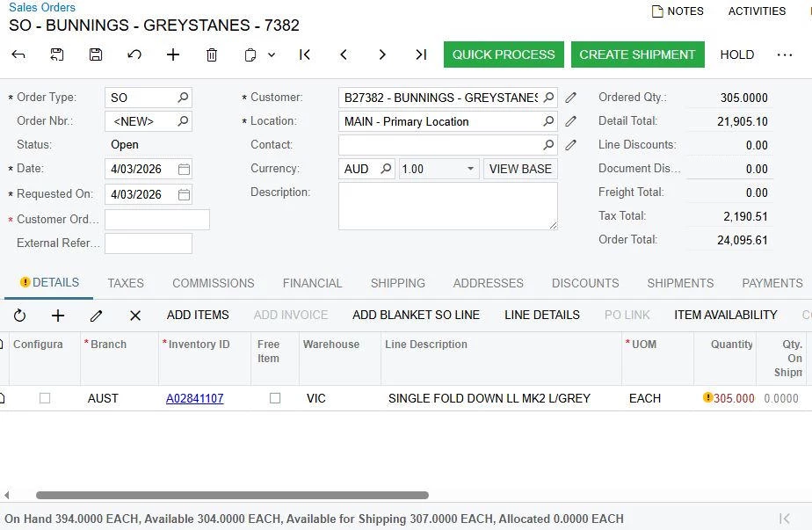Switch to the SHIPPING tab
This screenshot has height=530, width=812.
coord(398,283)
